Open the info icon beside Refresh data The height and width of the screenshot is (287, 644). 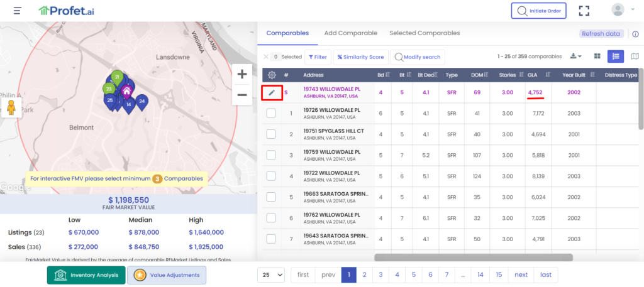[x=635, y=34]
